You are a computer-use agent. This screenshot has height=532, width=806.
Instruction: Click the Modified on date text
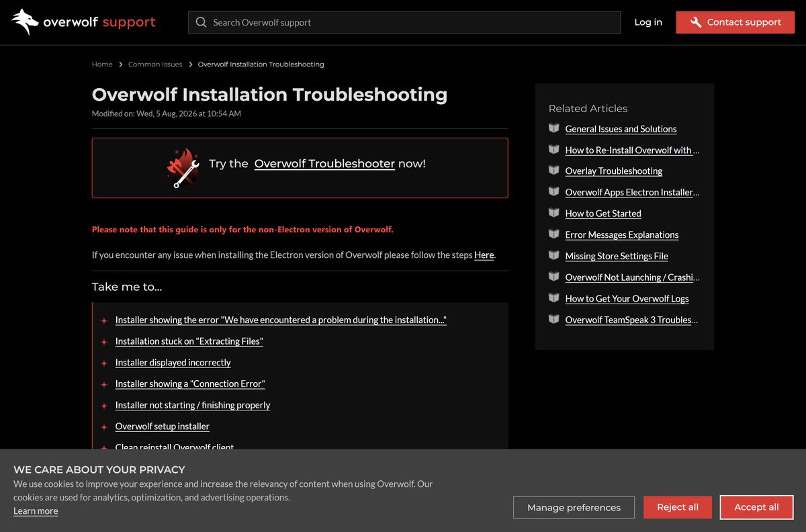(167, 114)
